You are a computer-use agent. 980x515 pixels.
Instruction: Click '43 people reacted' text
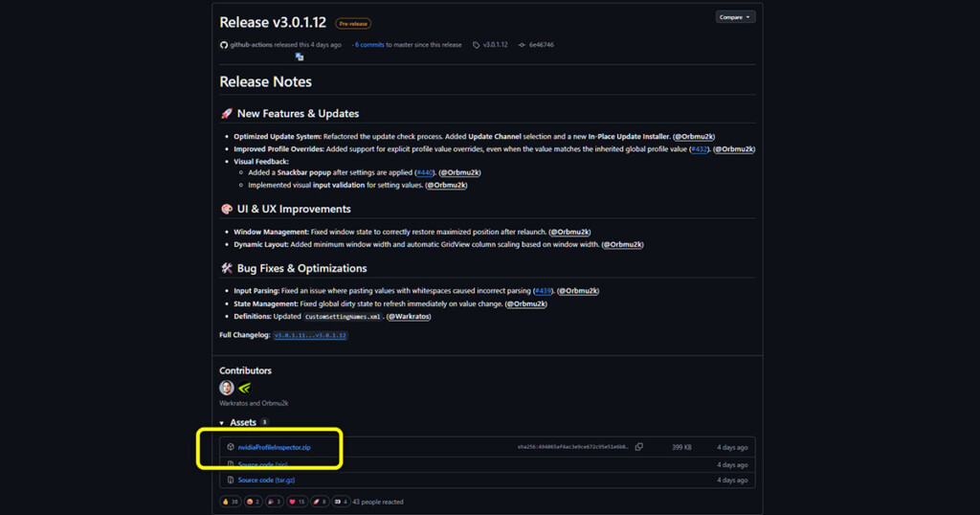[x=377, y=502]
